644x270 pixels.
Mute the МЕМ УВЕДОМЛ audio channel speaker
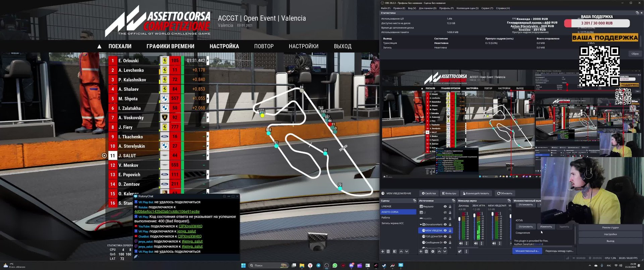click(494, 243)
